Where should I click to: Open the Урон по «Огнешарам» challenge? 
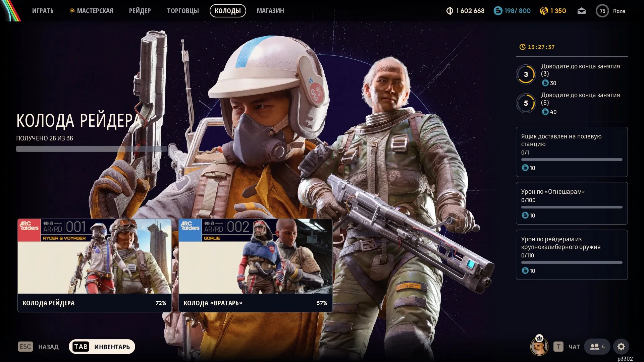(x=571, y=203)
